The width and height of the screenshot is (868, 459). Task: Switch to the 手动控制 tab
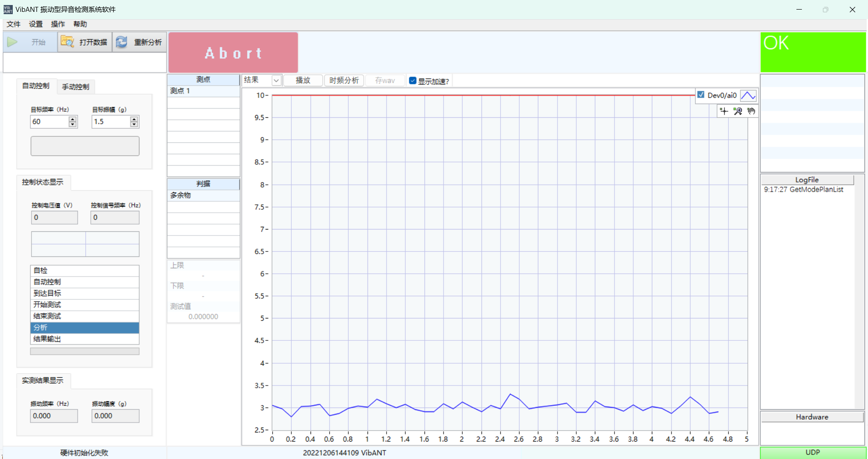(x=76, y=87)
